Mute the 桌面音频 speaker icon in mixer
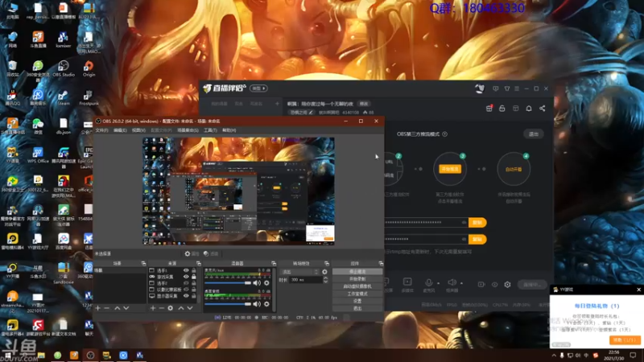644x362 pixels. [257, 304]
